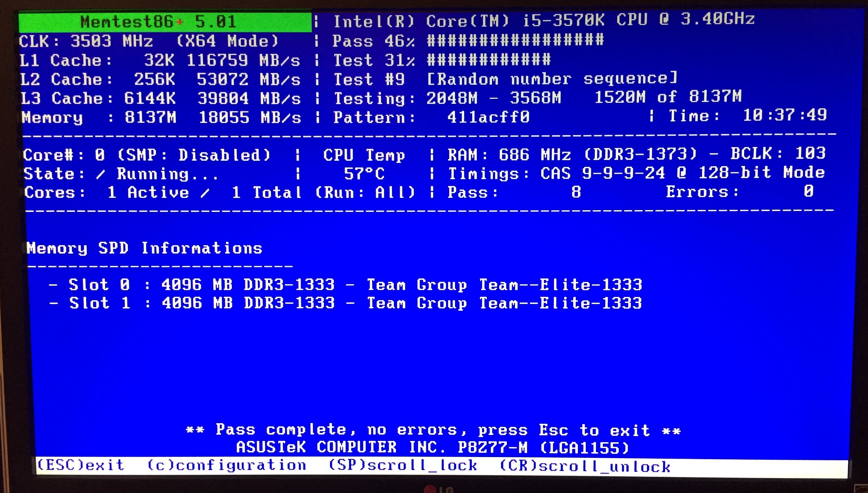The height and width of the screenshot is (493, 868).
Task: Click the Memory SPD Informations heading
Action: pos(144,248)
